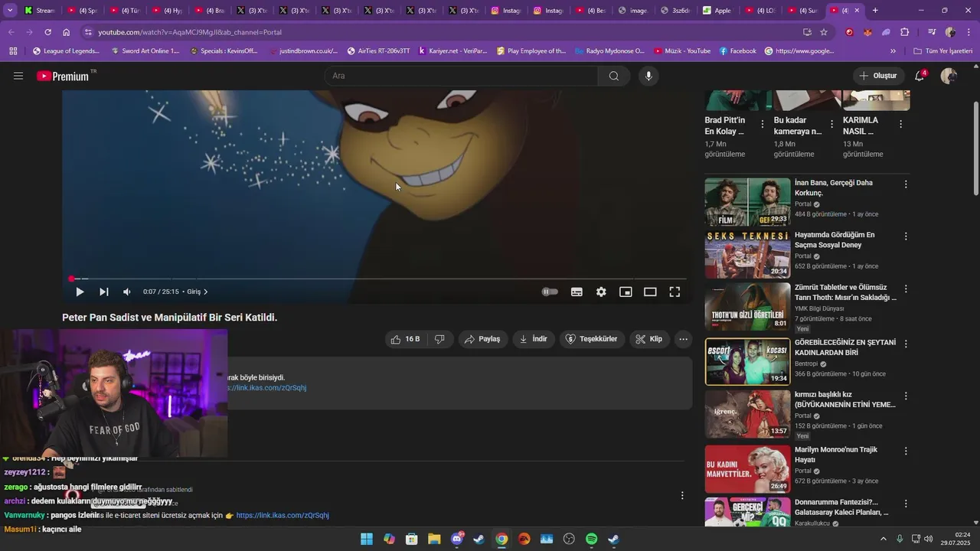Screen dimensions: 980x551
Task: Switch to the image tab
Action: click(x=632, y=11)
